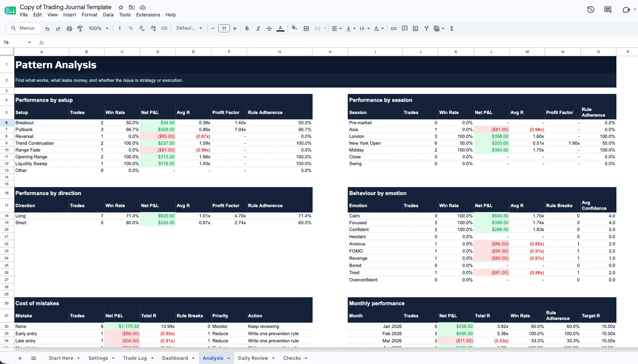Show the all sheets list
Screen dimensions: 638x364
tap(34, 358)
